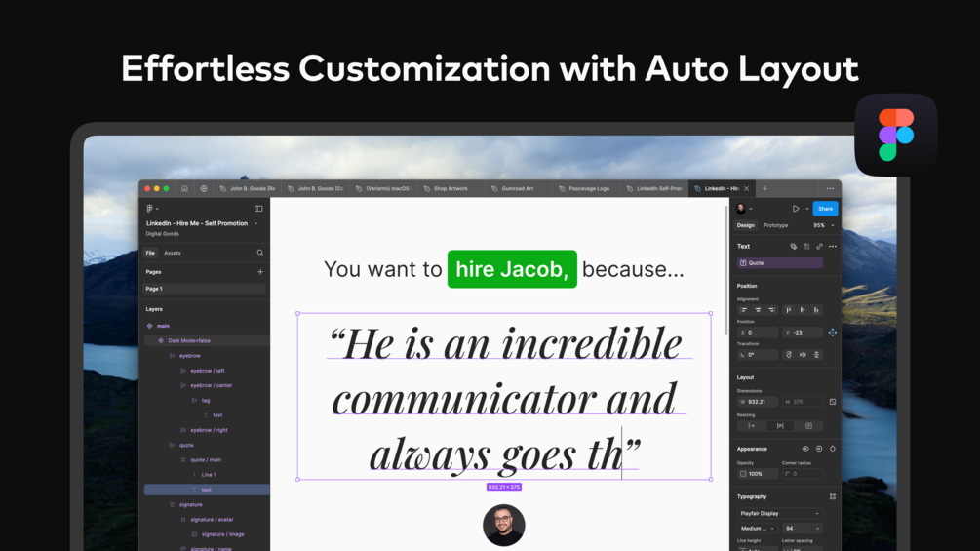The height and width of the screenshot is (551, 980).
Task: Close the LinkedIn - Hire tab
Action: pyautogui.click(x=746, y=188)
